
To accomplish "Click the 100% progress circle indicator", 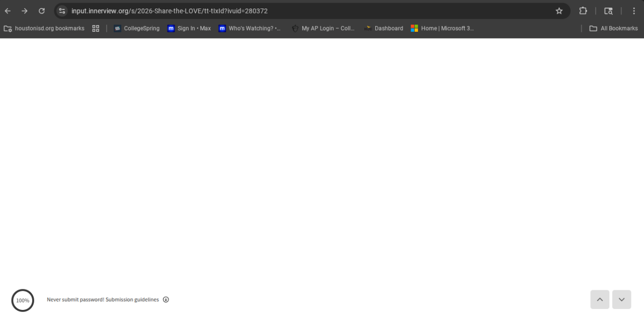I will click(x=23, y=300).
